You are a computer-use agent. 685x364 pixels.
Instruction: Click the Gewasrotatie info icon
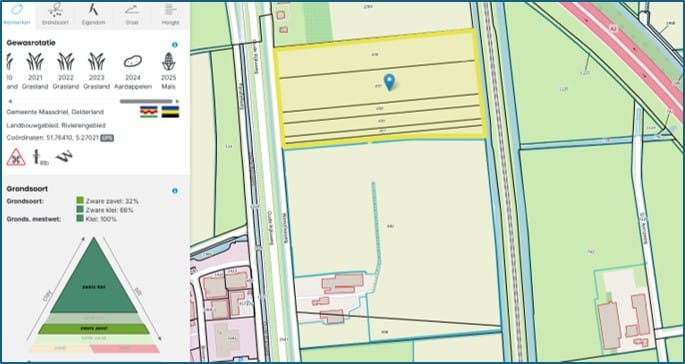coord(175,45)
